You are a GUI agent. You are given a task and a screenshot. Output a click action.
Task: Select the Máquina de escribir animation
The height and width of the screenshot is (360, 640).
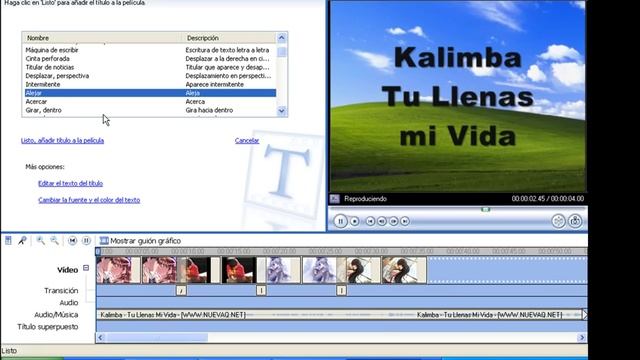[52, 50]
